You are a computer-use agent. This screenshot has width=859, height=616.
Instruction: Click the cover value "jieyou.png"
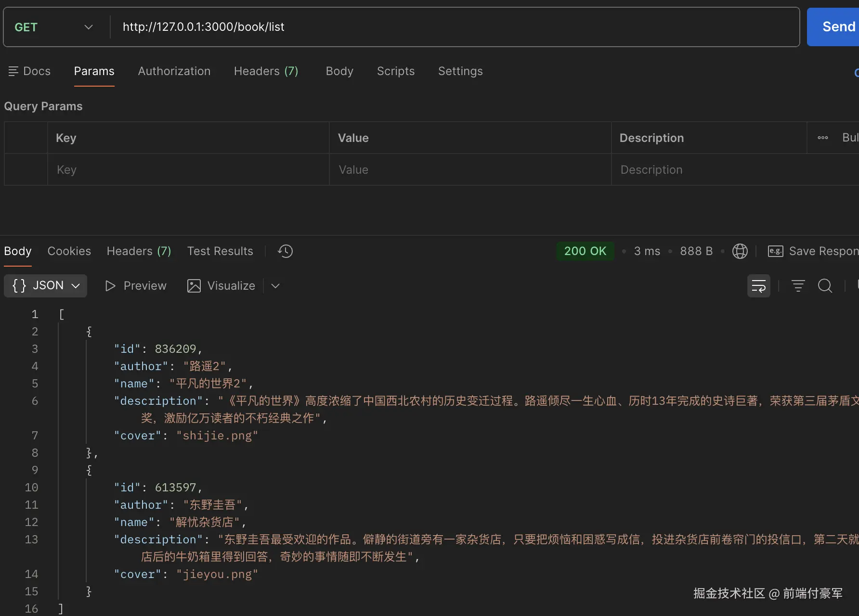pos(217,574)
